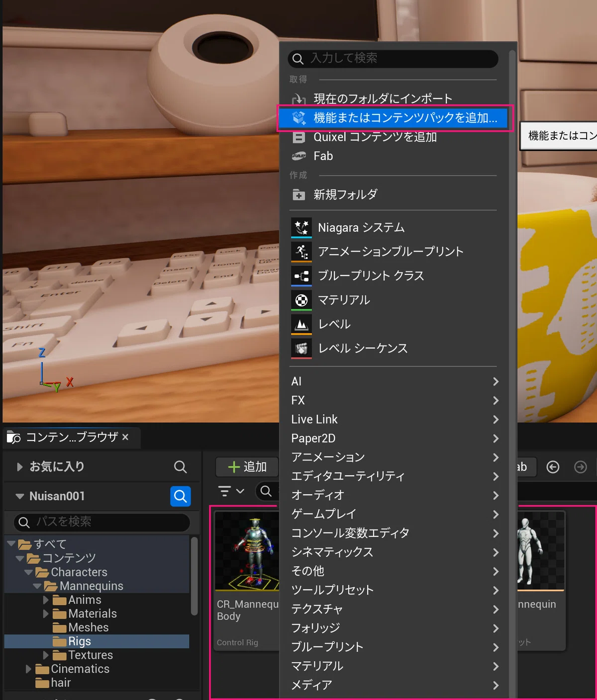Select the Meshes folder row
The height and width of the screenshot is (700, 597).
[97, 627]
